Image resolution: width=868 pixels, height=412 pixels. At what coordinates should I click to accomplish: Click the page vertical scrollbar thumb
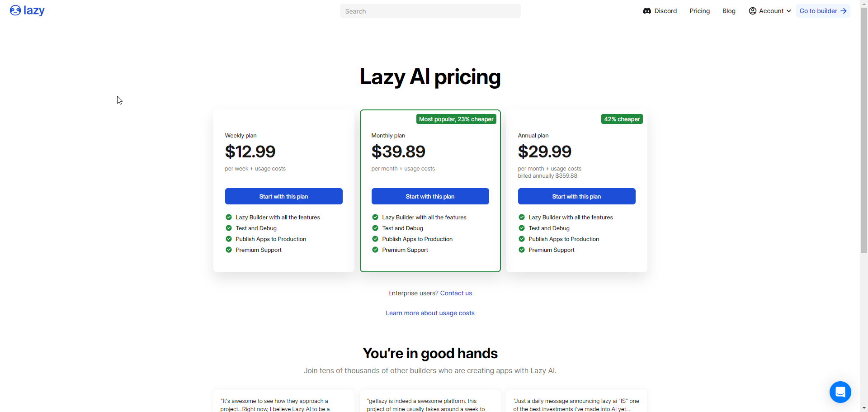pyautogui.click(x=864, y=131)
